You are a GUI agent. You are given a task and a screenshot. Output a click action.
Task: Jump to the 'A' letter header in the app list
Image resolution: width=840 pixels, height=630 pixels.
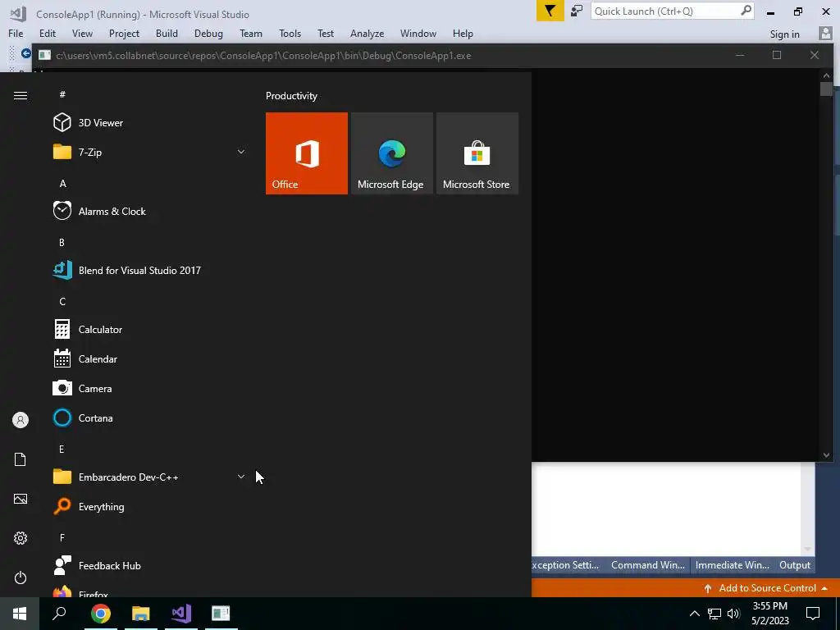click(x=62, y=183)
